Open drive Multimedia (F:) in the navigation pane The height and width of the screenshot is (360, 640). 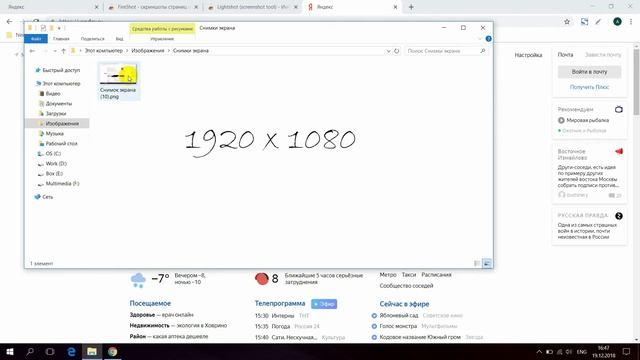(x=62, y=184)
